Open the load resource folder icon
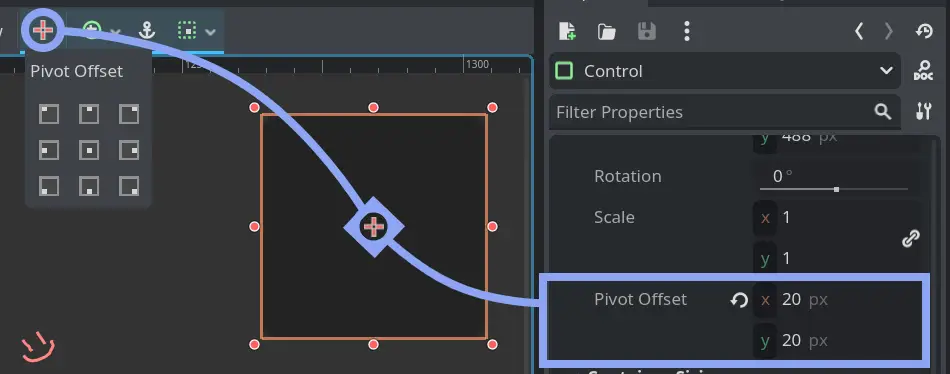Screen dimensions: 950x374 click(x=606, y=32)
